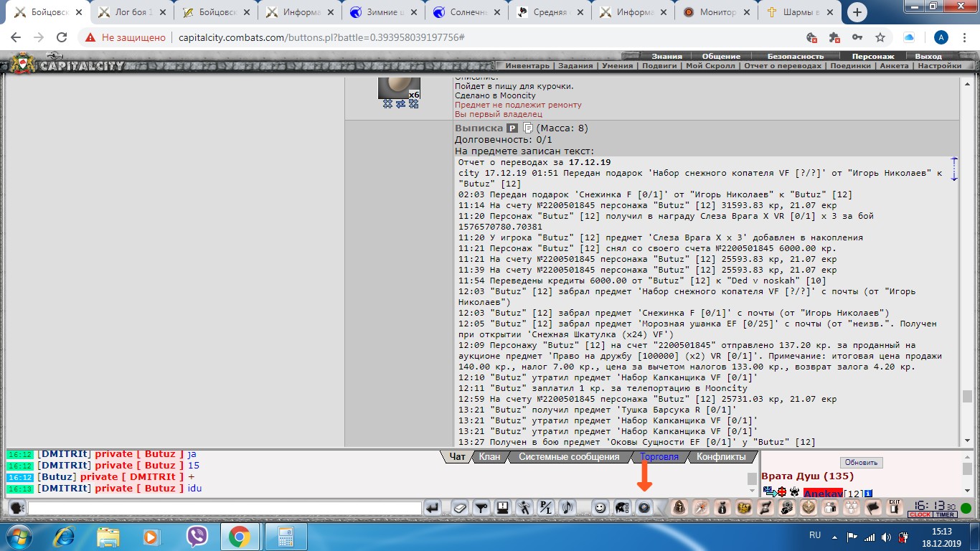Image resolution: width=980 pixels, height=551 pixels.
Task: Open the Подвиги link
Action: 659,66
